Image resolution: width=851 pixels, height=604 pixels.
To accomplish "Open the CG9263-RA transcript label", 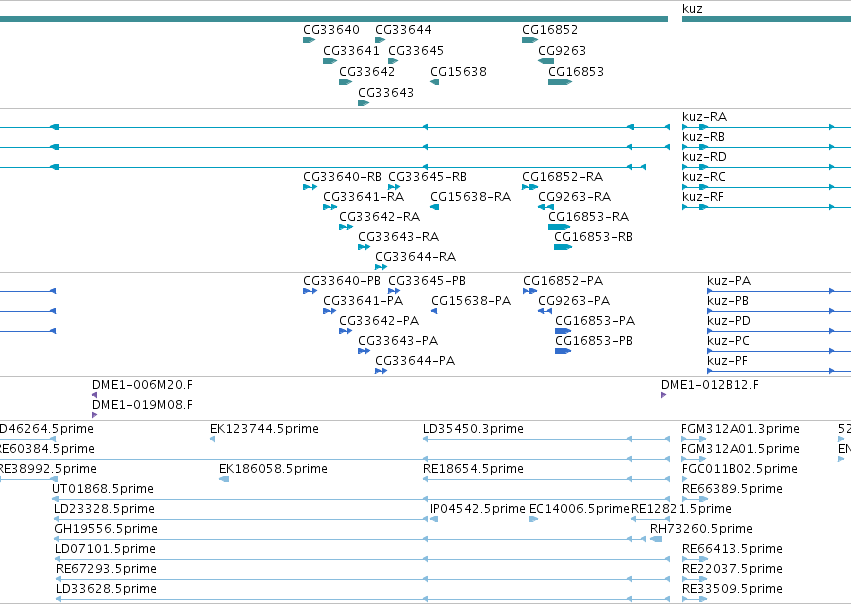I will [x=575, y=197].
